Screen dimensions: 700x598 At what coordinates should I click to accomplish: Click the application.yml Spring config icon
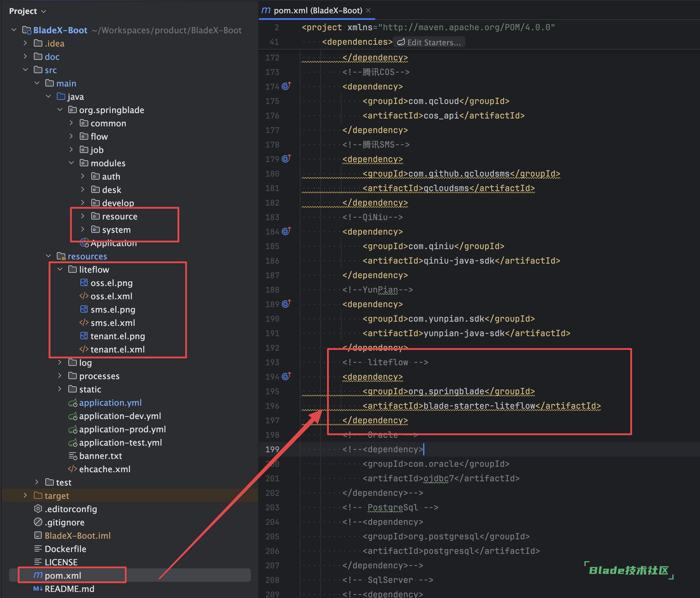tap(73, 403)
